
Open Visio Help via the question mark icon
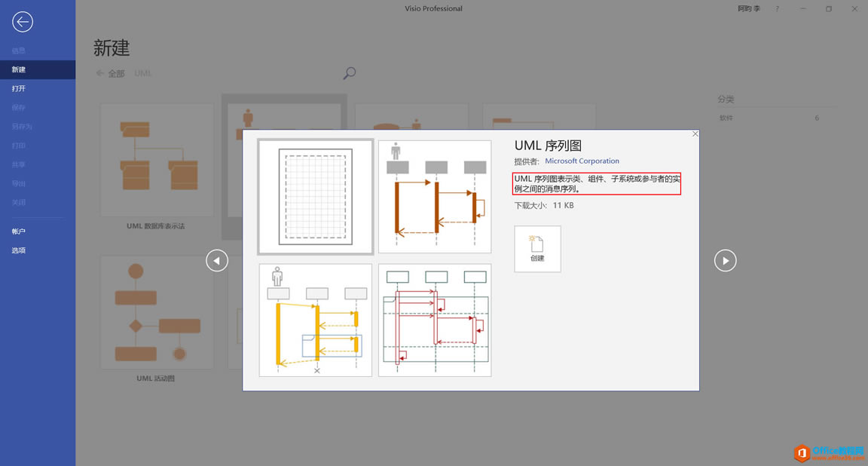click(x=777, y=8)
